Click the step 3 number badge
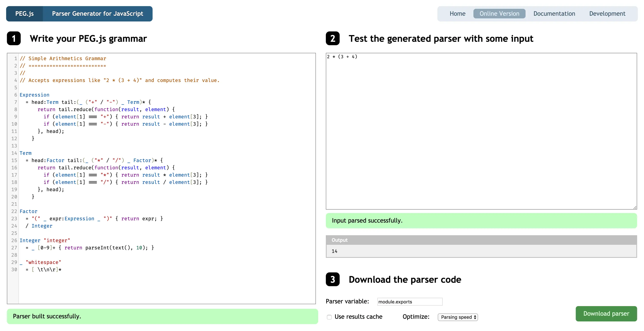Screen dimensions: 644x331 point(332,279)
